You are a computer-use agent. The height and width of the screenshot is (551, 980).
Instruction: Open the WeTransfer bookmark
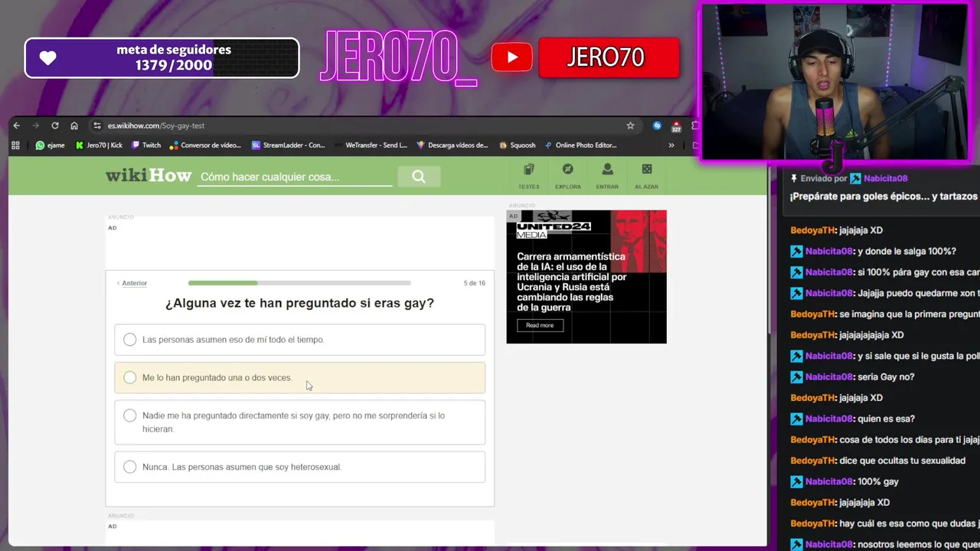(x=371, y=145)
